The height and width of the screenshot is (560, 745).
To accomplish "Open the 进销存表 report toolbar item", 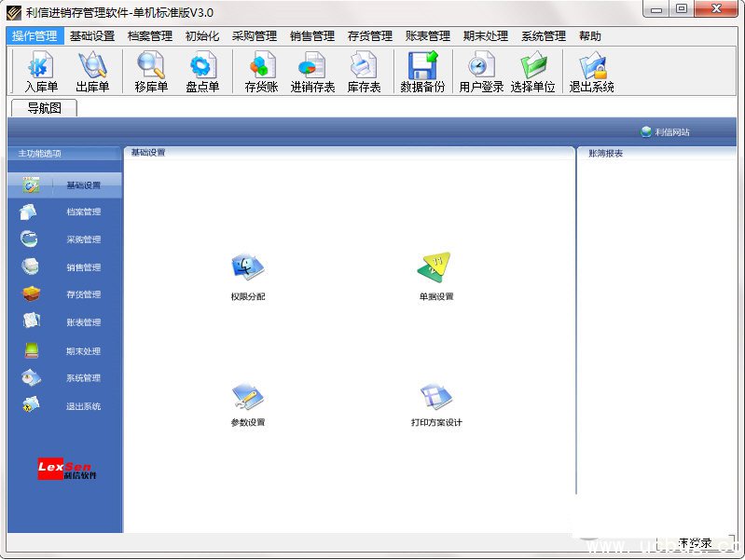I will click(x=312, y=72).
